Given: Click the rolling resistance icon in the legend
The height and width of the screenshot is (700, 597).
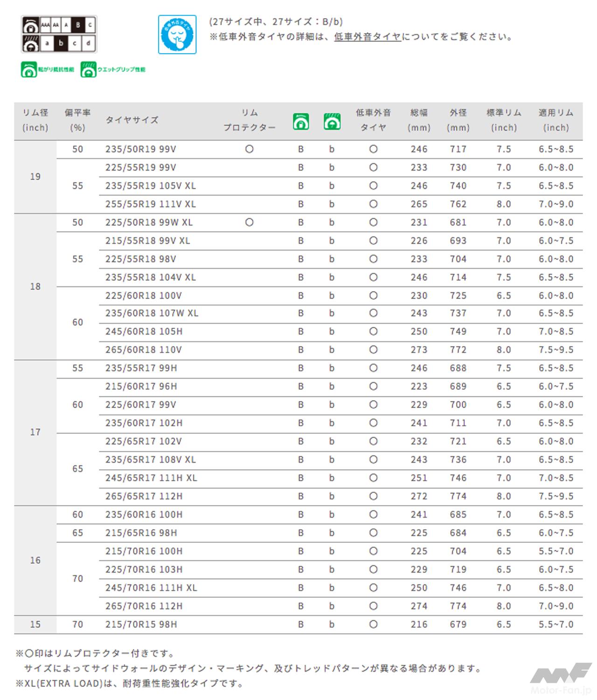Looking at the screenshot, I should point(29,69).
